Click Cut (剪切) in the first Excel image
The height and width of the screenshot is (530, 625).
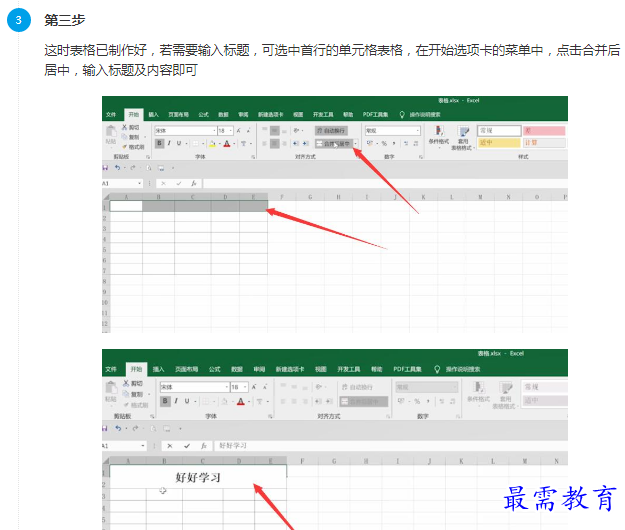point(131,128)
